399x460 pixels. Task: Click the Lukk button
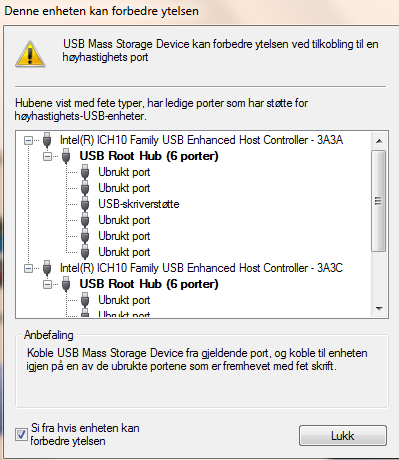click(343, 435)
